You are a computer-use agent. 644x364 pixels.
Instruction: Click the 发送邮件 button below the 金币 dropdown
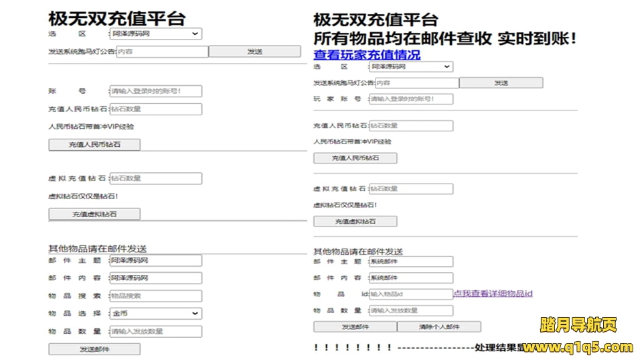(94, 349)
